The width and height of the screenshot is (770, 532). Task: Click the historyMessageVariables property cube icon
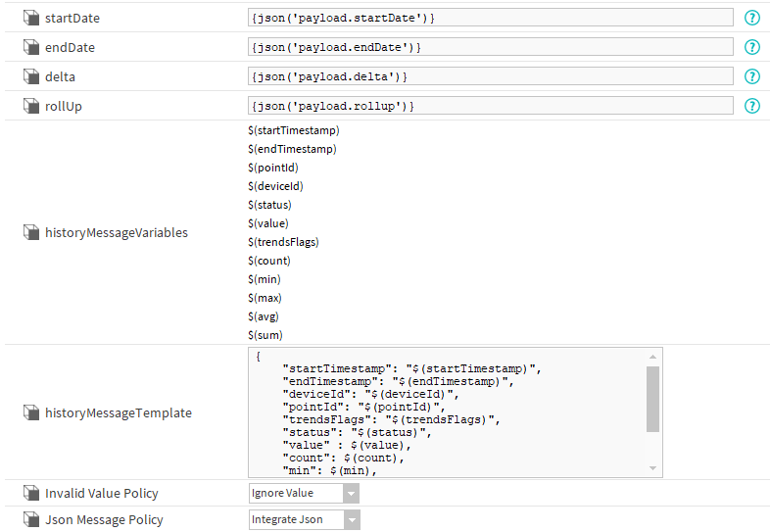pyautogui.click(x=30, y=233)
